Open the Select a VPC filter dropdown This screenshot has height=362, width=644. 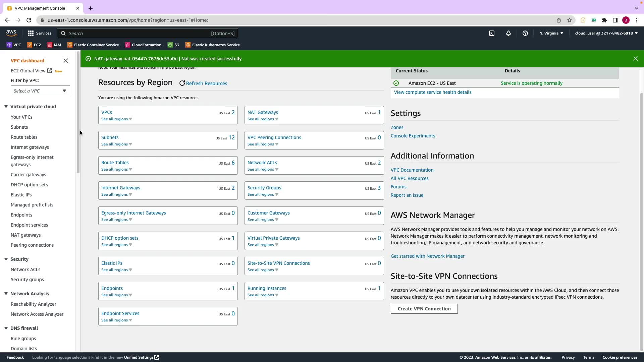point(40,91)
